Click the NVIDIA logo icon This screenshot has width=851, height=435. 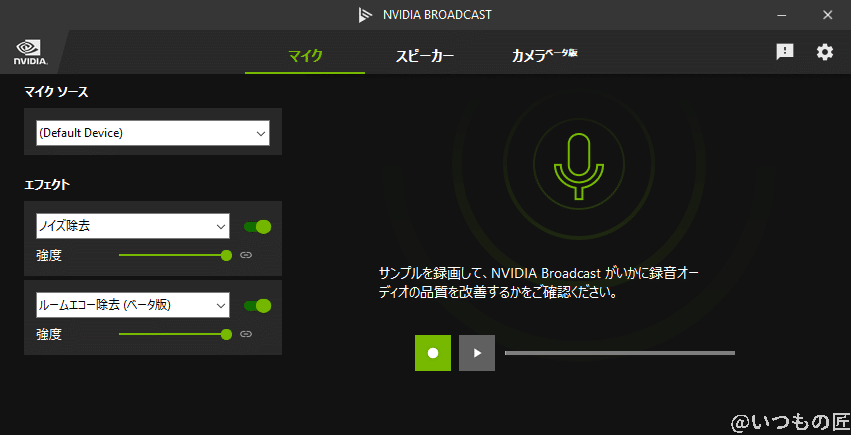click(x=27, y=51)
